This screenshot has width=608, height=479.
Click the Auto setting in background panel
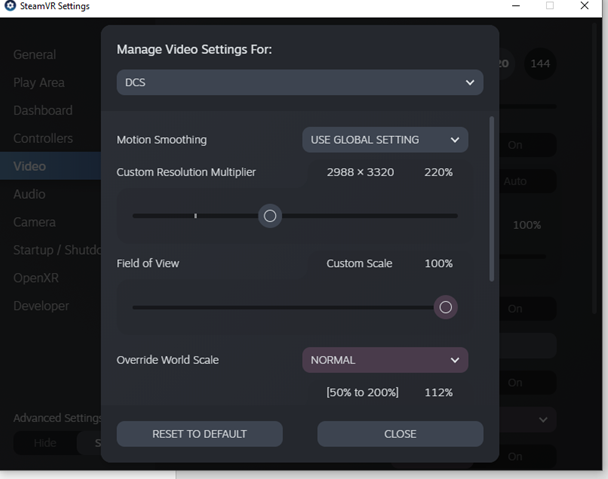[x=515, y=181]
